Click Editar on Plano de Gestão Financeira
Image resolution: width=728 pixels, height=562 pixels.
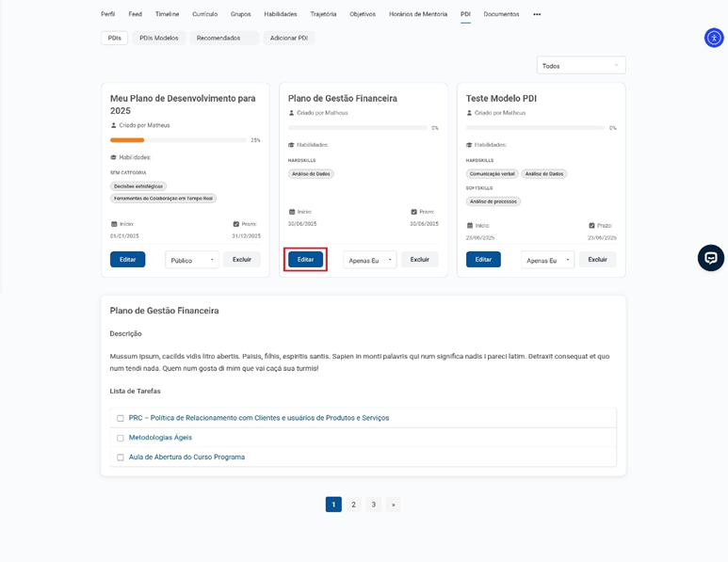pyautogui.click(x=305, y=259)
